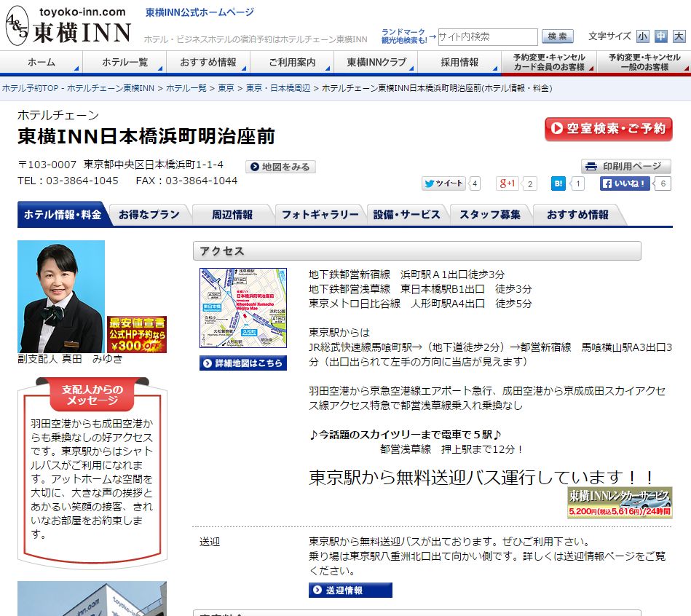Click the 副支配人 staff photo
This screenshot has height=616, width=691.
tap(61, 296)
